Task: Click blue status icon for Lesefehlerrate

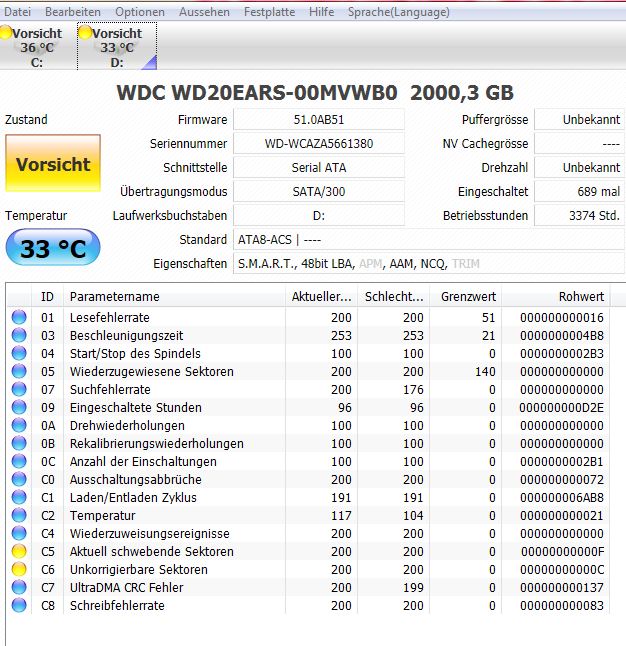Action: (19, 317)
